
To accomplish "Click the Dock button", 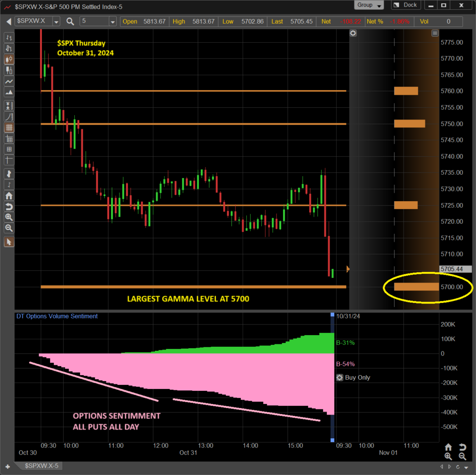I will (405, 5).
